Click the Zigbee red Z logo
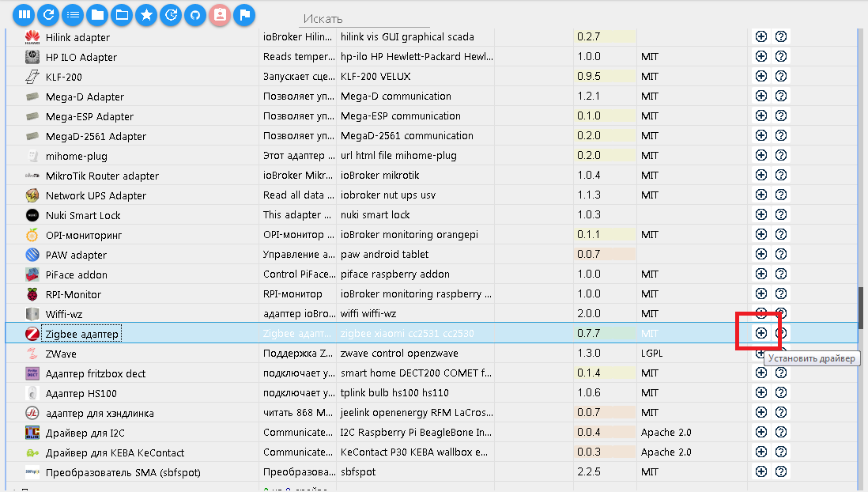The image size is (868, 492). pos(32,334)
